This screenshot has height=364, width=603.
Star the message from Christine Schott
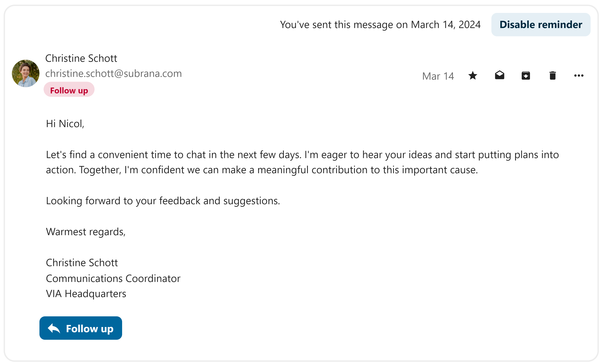click(473, 76)
